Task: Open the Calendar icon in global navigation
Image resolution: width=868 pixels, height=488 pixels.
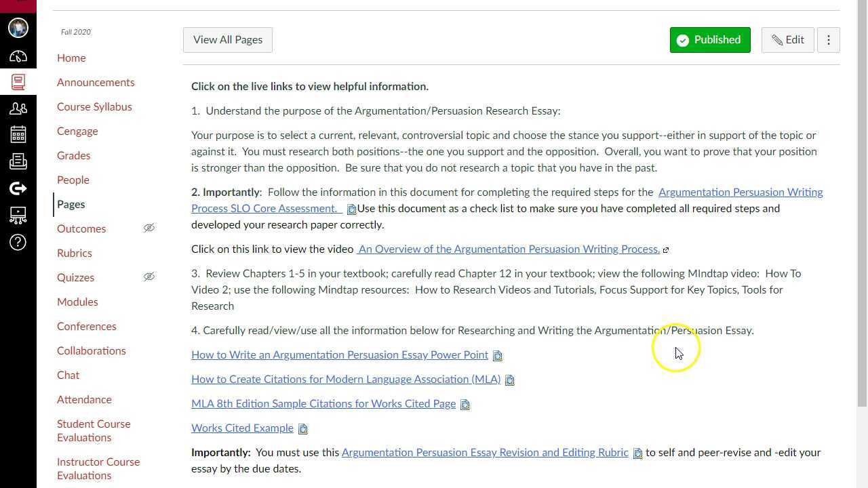Action: point(18,134)
